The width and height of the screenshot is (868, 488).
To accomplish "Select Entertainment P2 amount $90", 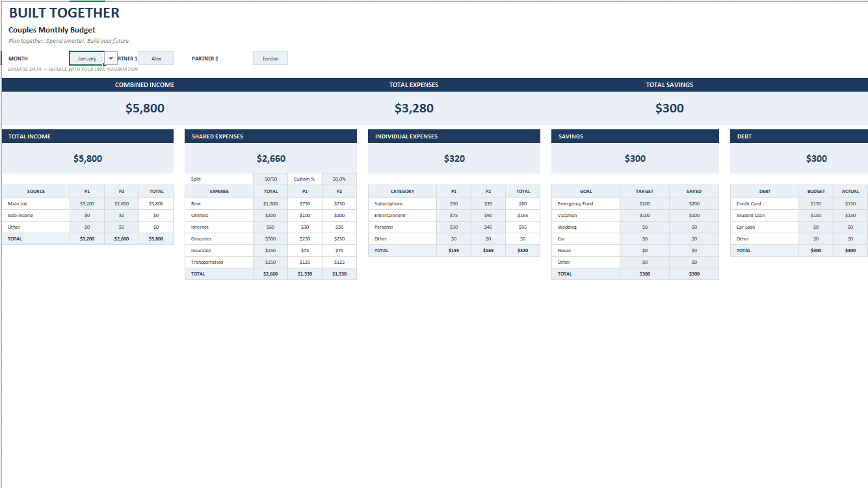I will (488, 216).
